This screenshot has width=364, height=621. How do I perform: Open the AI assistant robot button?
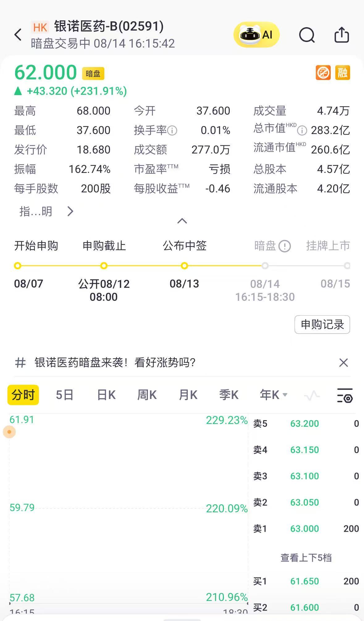pyautogui.click(x=256, y=35)
